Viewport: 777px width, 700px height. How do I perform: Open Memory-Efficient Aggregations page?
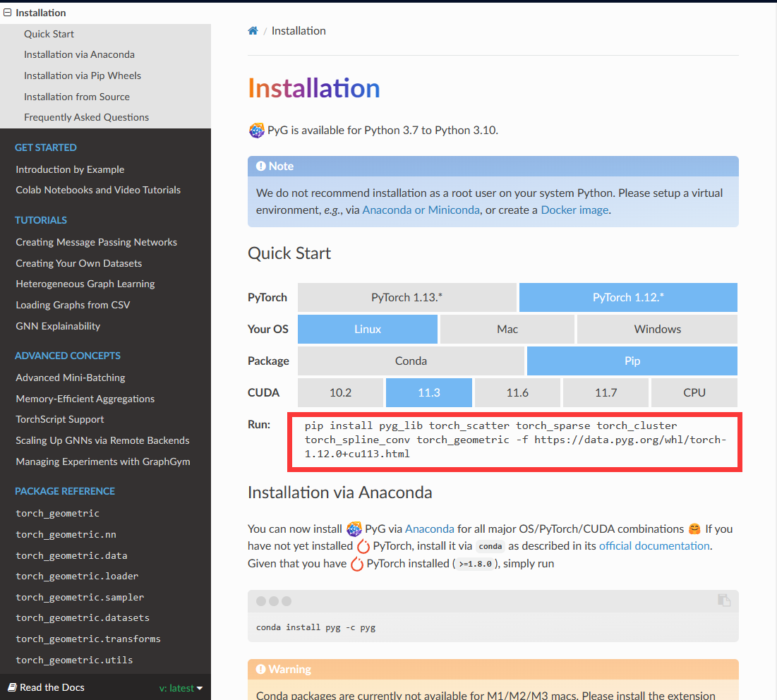click(x=85, y=399)
